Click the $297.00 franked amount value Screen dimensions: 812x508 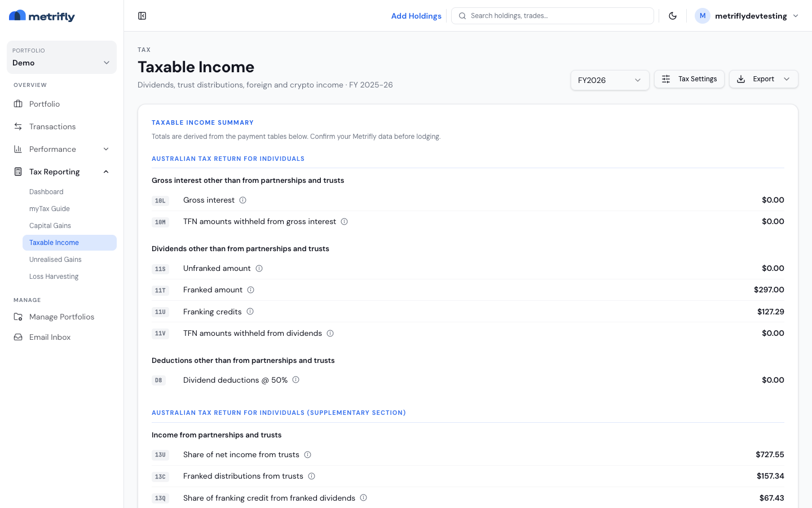coord(769,290)
